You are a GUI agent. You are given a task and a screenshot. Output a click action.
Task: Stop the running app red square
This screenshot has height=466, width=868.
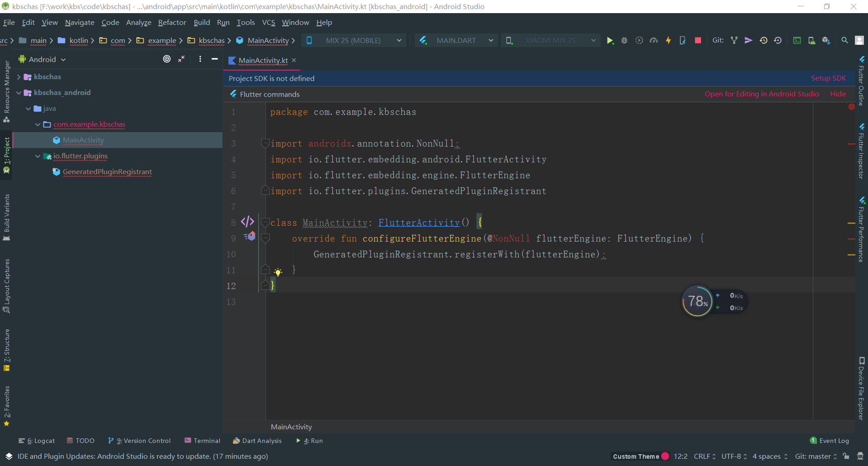click(x=698, y=41)
